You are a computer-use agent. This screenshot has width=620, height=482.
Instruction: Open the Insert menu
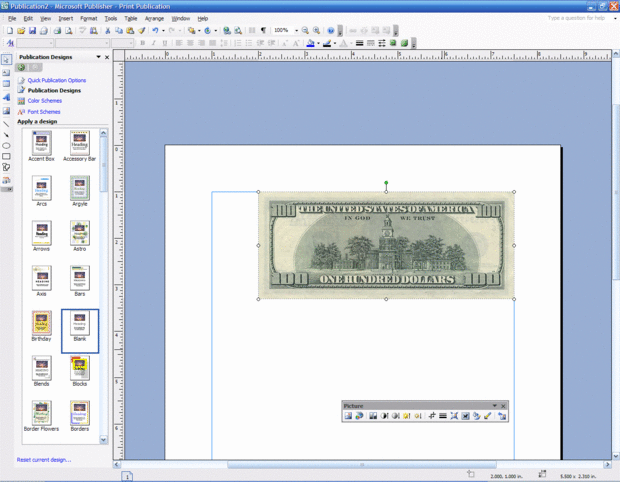coord(66,19)
